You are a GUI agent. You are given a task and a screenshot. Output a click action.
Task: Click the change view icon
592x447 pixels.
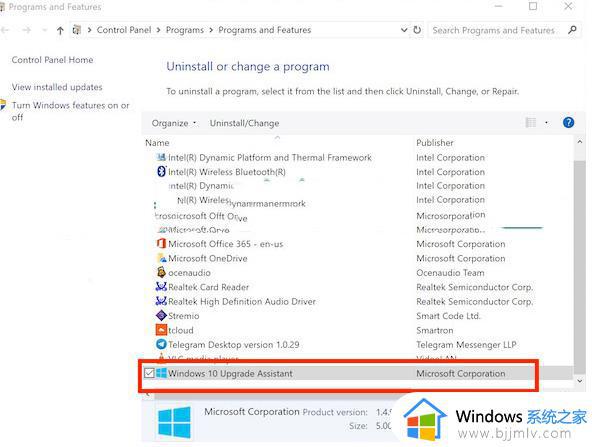pyautogui.click(x=531, y=122)
